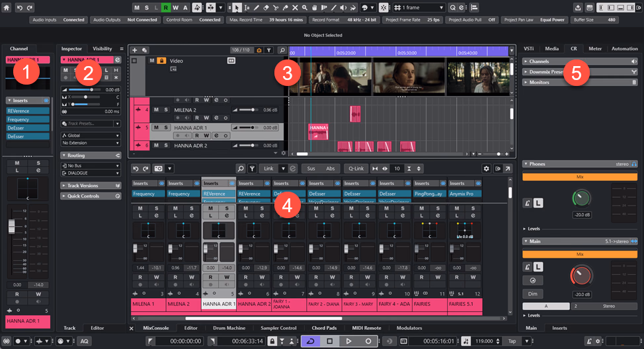Viewport: 644px width, 349px height.
Task: Select the Erase tool in toolbar
Action: (x=266, y=7)
